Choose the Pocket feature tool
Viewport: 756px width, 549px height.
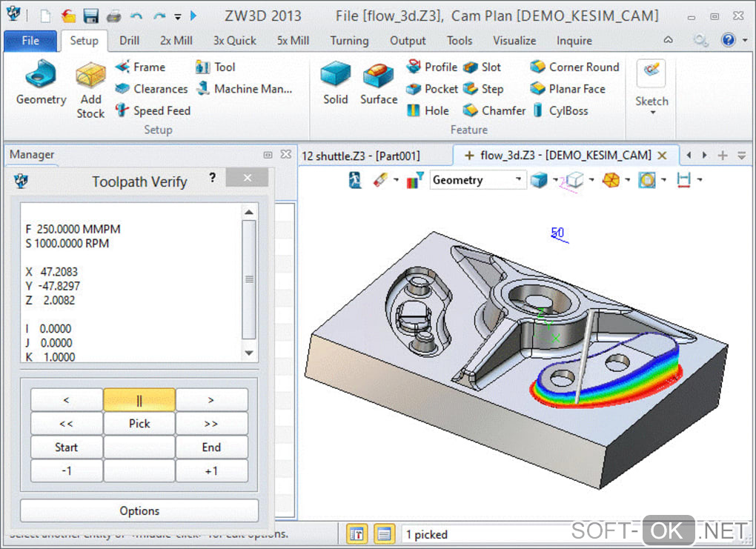pyautogui.click(x=432, y=89)
